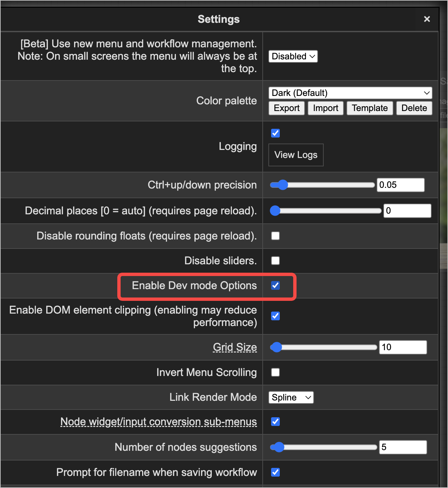Check the Disable sliders checkbox
The height and width of the screenshot is (488, 448).
pos(275,261)
